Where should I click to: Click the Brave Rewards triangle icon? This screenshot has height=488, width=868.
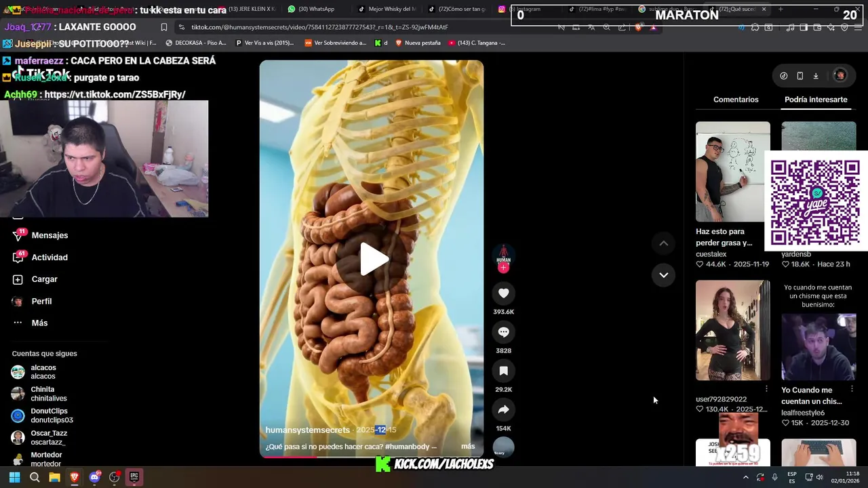pyautogui.click(x=653, y=27)
